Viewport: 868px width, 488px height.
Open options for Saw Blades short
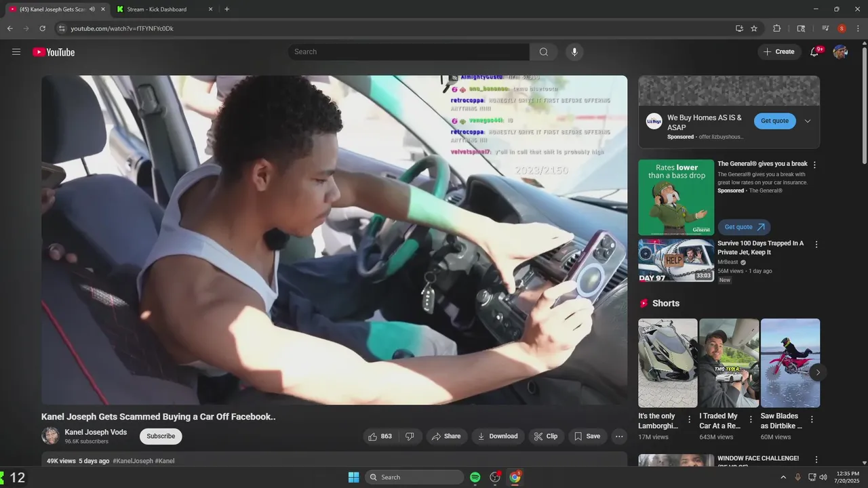click(812, 420)
